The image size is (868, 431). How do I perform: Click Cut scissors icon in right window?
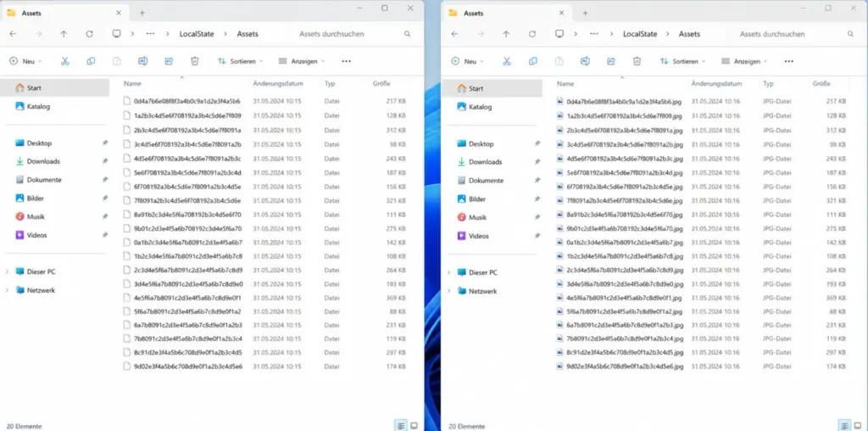click(507, 61)
